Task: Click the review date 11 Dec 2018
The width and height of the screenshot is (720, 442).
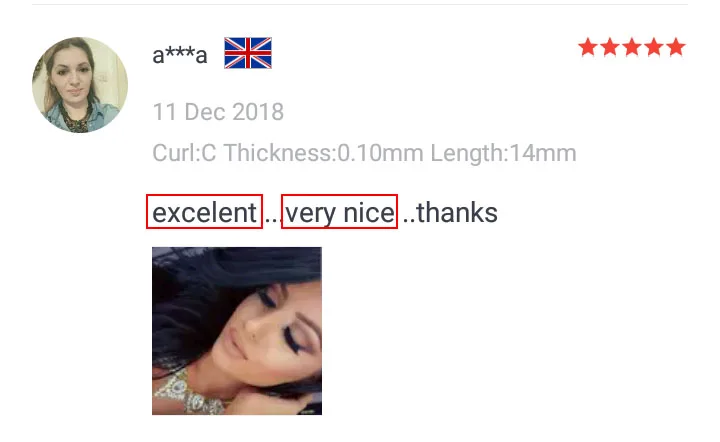Action: [x=218, y=112]
